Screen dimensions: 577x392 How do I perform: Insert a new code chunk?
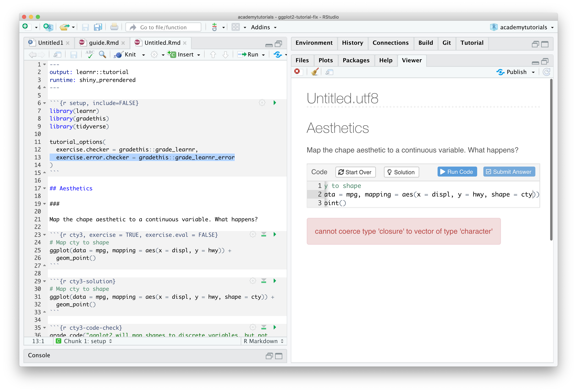[x=184, y=54]
